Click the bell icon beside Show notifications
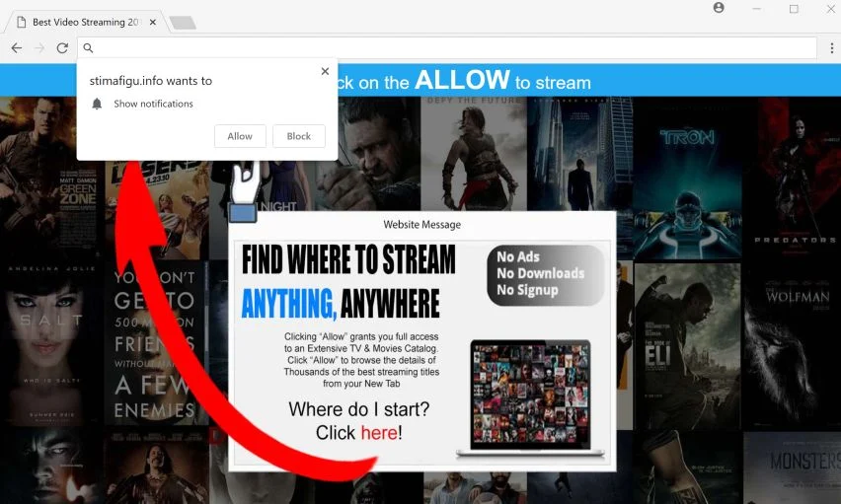Screen dimensions: 841x504 click(97, 104)
